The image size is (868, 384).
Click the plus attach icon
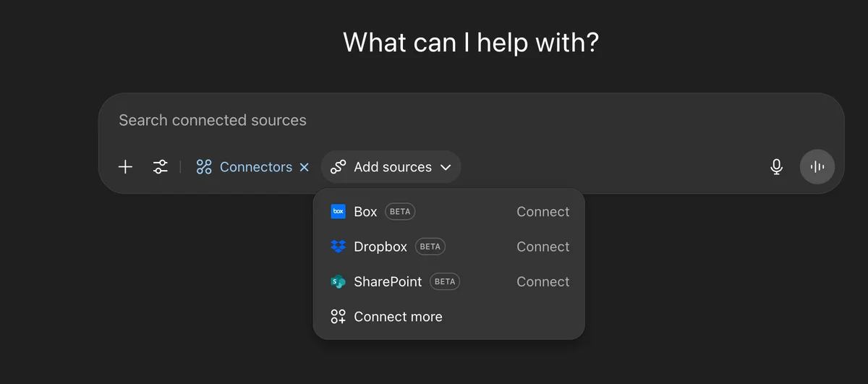click(x=125, y=167)
